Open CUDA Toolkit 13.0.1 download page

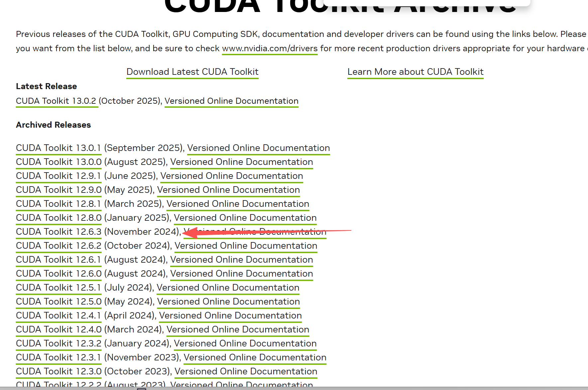pyautogui.click(x=59, y=148)
